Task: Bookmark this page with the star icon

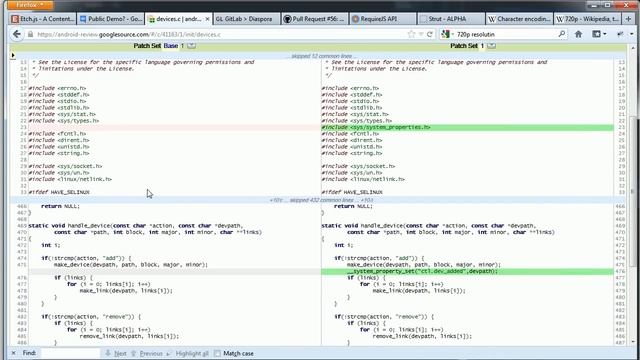Action: tap(411, 34)
